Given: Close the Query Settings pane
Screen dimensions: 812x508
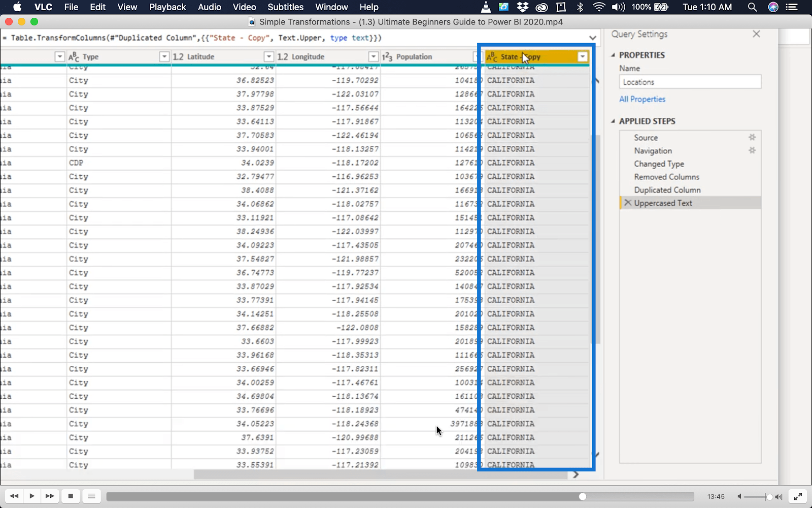Looking at the screenshot, I should (756, 34).
